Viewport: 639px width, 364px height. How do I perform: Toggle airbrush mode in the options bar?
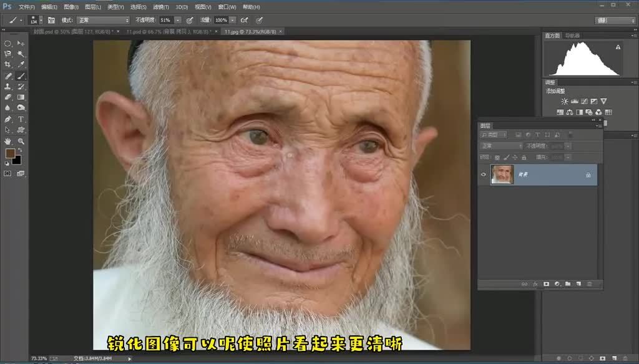tap(243, 19)
